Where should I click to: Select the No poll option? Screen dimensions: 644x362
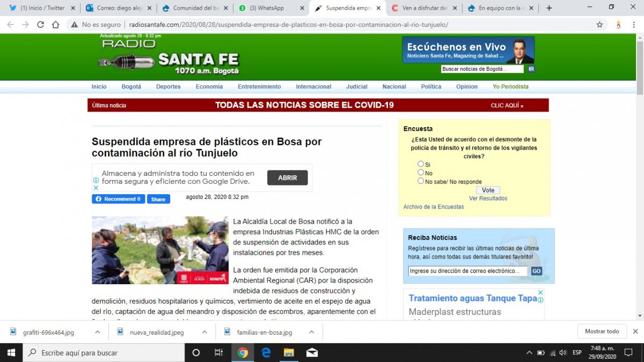tap(421, 173)
